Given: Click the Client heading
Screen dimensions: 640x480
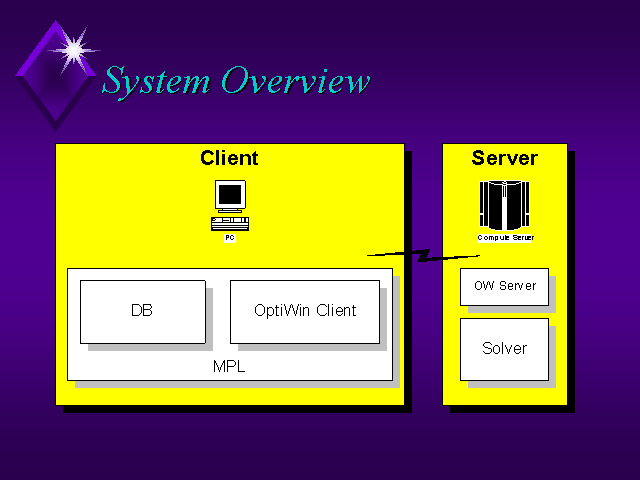Looking at the screenshot, I should point(229,158).
